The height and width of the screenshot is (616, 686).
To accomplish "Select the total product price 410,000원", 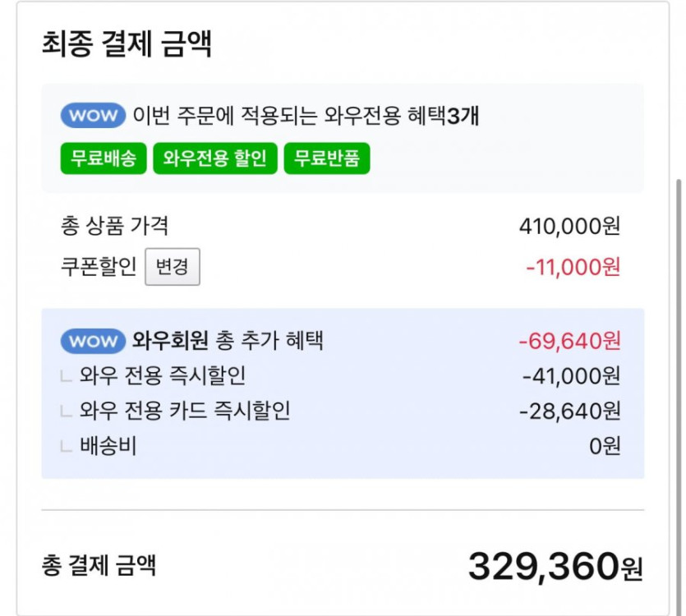I will (x=569, y=226).
